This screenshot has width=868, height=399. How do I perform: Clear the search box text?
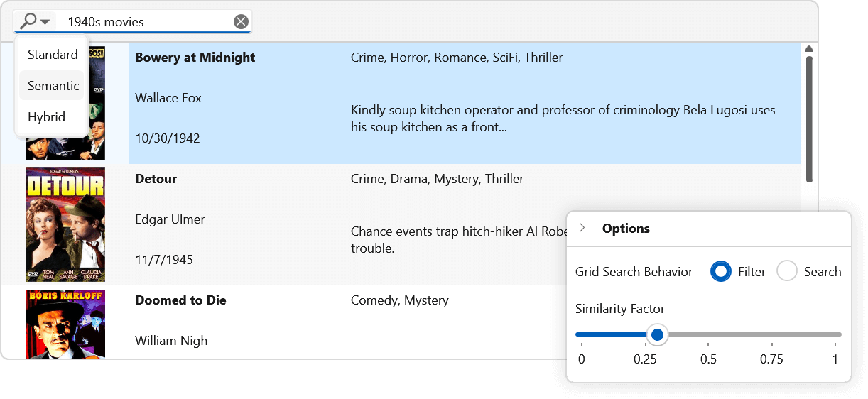click(242, 22)
